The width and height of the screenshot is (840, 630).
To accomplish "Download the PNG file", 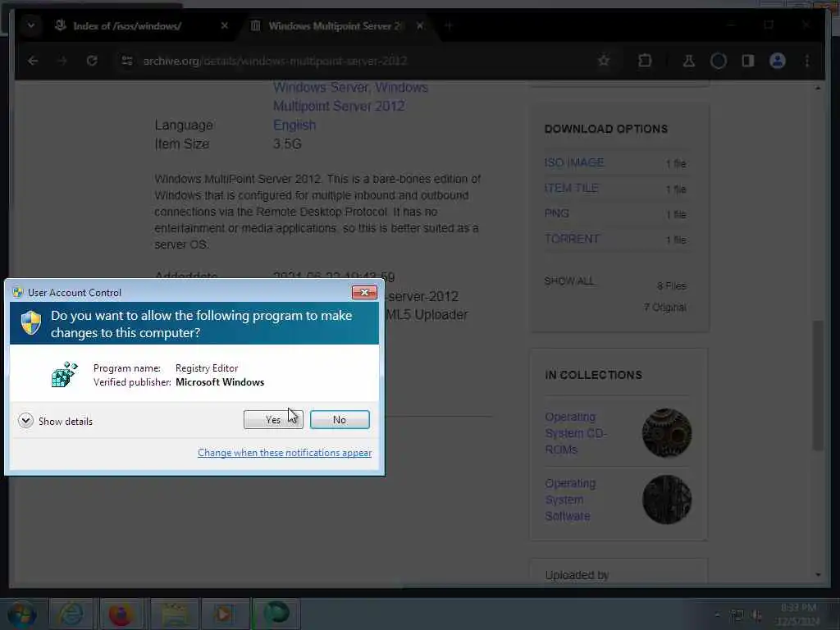I will tap(557, 213).
